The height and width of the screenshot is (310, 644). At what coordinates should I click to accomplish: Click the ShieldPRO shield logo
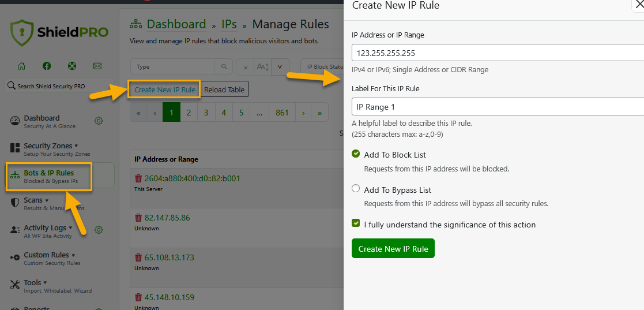tap(21, 32)
